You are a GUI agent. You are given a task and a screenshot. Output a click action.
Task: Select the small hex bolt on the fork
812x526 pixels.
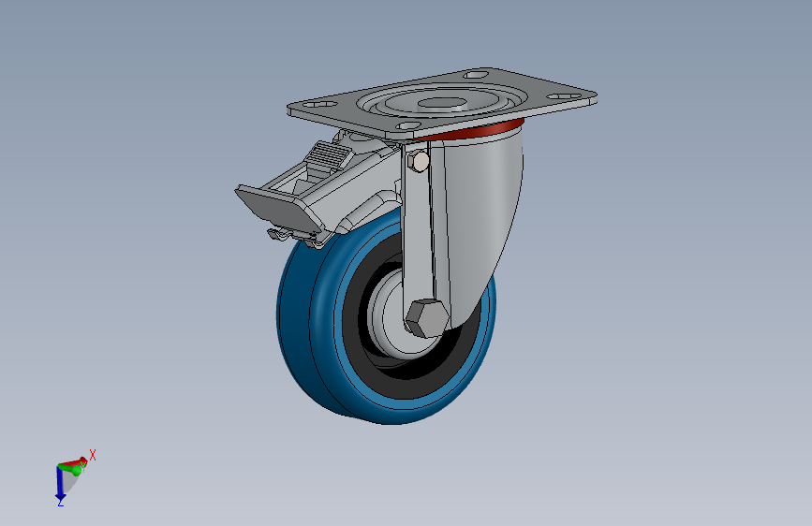point(419,161)
